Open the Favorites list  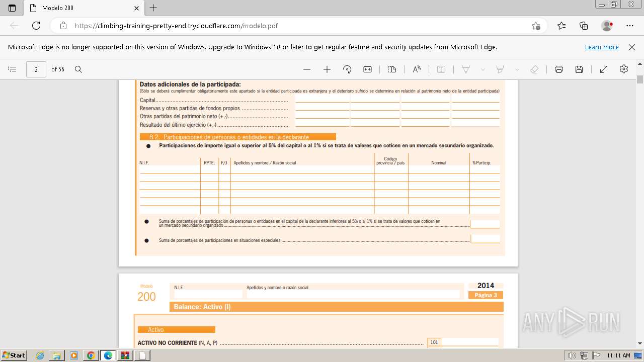(x=561, y=26)
